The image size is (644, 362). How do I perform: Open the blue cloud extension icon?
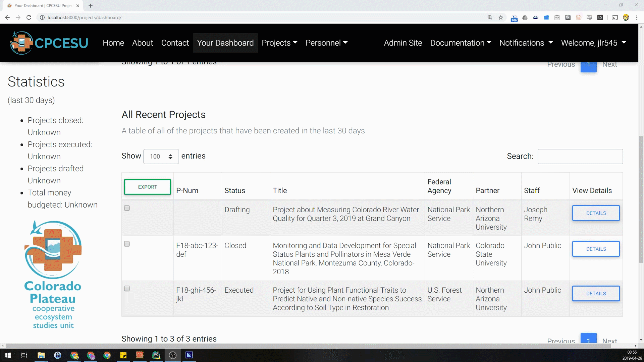tap(536, 17)
